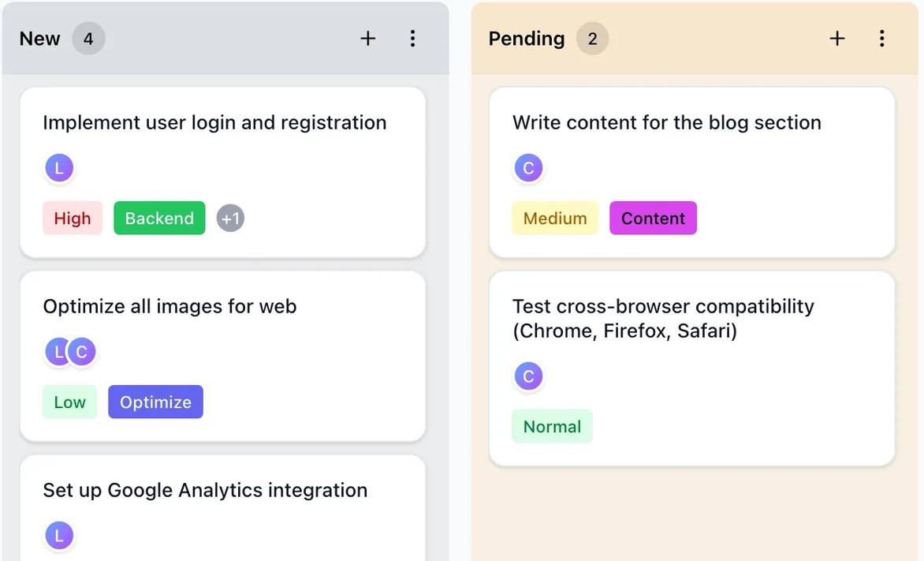Image resolution: width=924 pixels, height=561 pixels.
Task: Add a card to the Pending column
Action: (x=836, y=39)
